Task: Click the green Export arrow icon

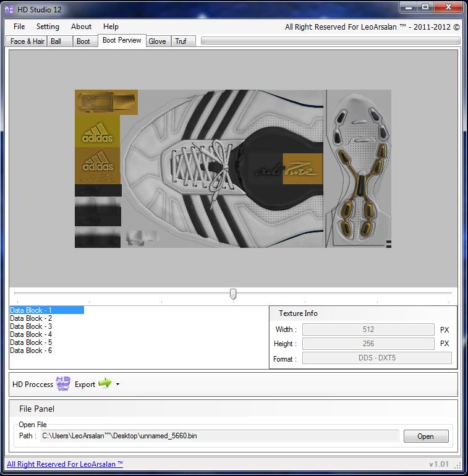Action: pyautogui.click(x=104, y=384)
